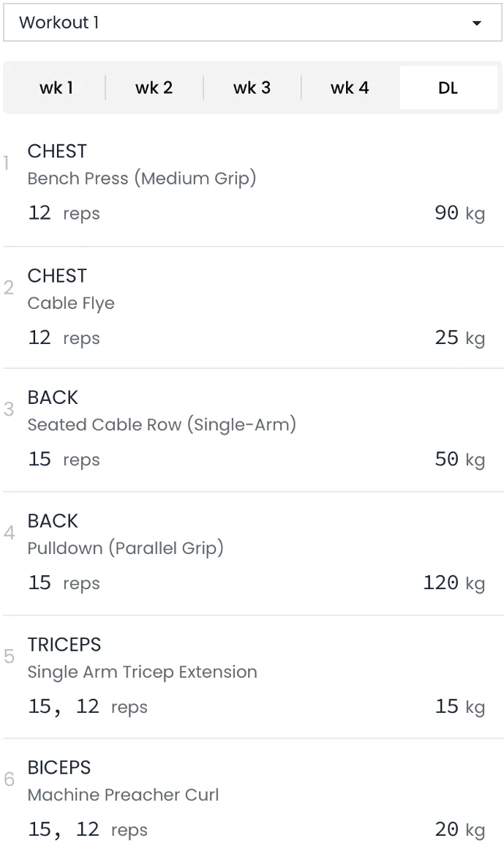The height and width of the screenshot is (854, 504).
Task: Open Machine Preacher Curl exercise
Action: [123, 795]
